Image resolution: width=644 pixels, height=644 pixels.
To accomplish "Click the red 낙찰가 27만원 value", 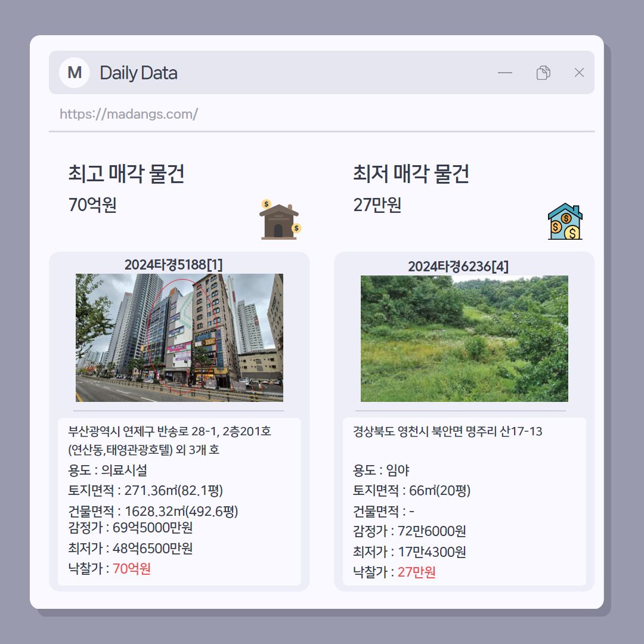I will tap(416, 572).
